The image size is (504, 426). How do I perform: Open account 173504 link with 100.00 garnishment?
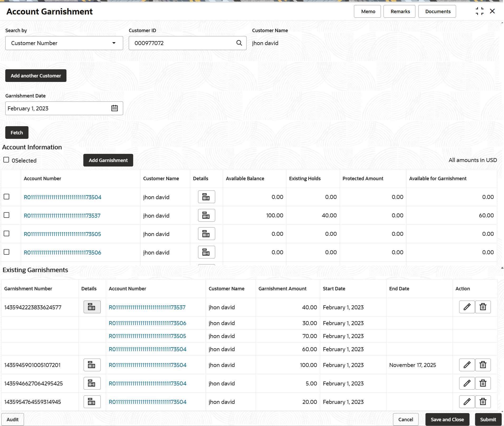click(148, 365)
